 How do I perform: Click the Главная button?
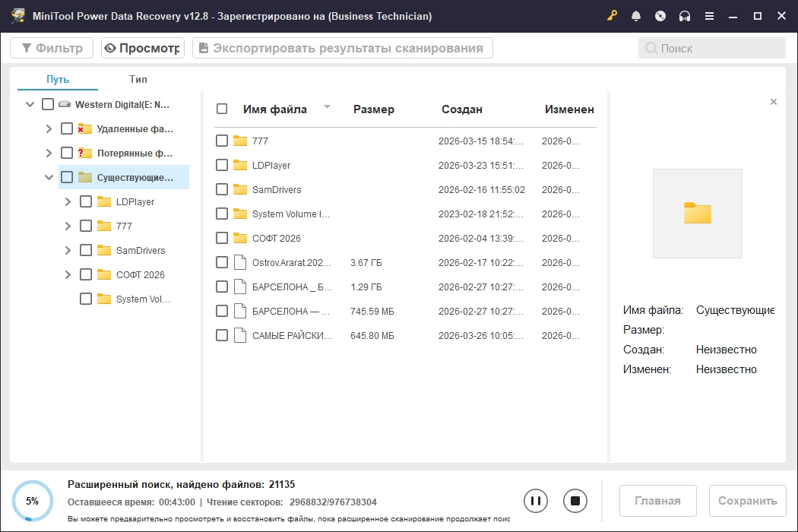[657, 501]
